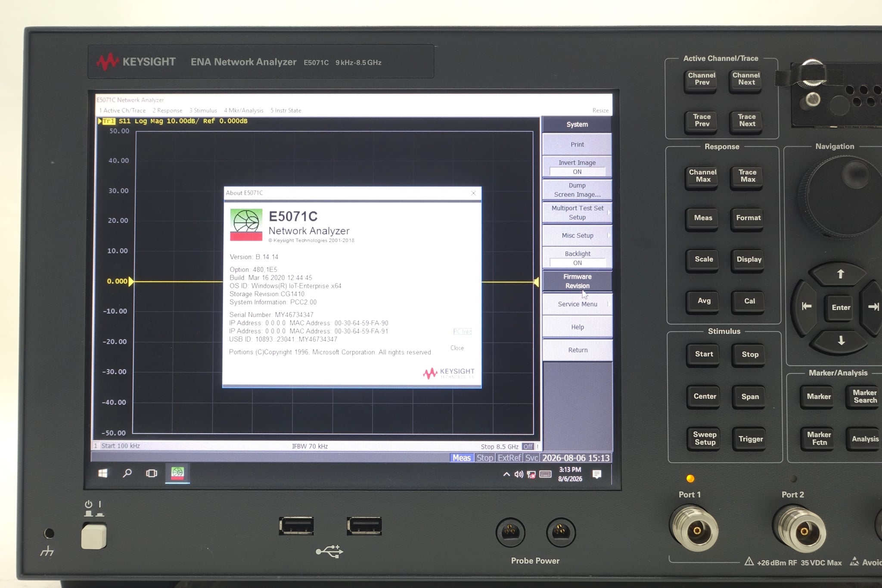Toggle Invert Image ON softkey
This screenshot has height=588, width=882.
coord(577,167)
